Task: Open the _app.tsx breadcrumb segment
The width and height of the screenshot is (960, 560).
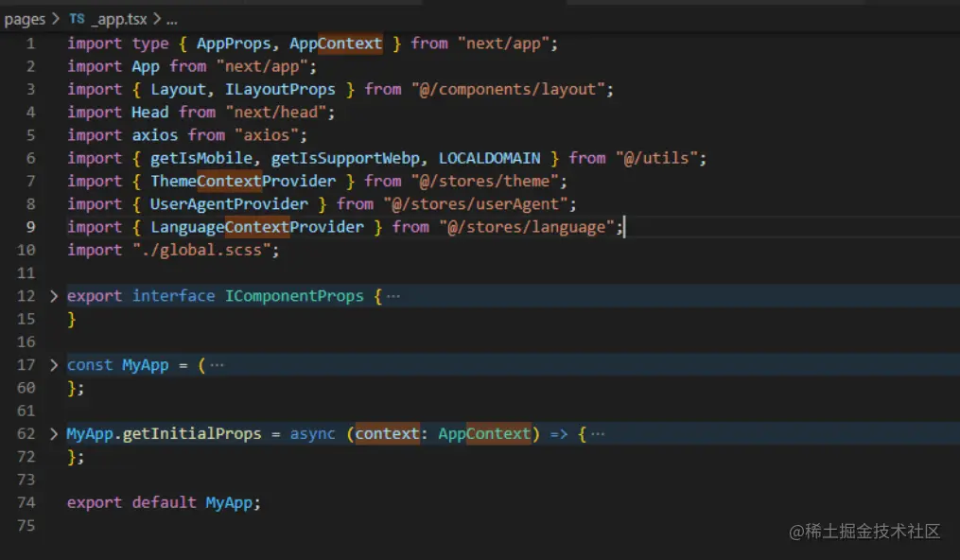Action: pos(119,20)
